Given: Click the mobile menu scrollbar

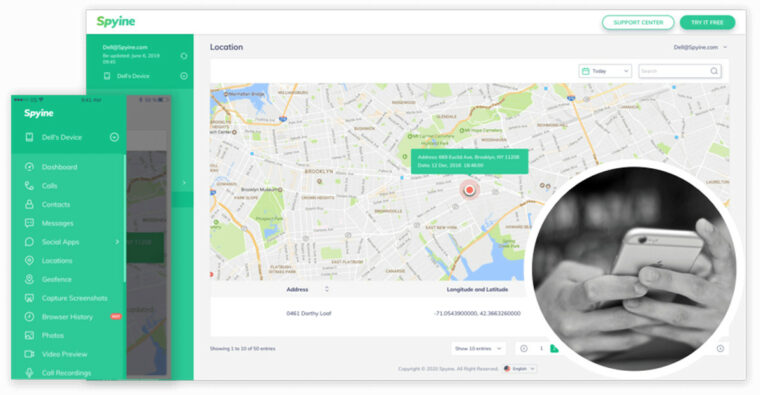Looking at the screenshot, I should pyautogui.click(x=125, y=218).
